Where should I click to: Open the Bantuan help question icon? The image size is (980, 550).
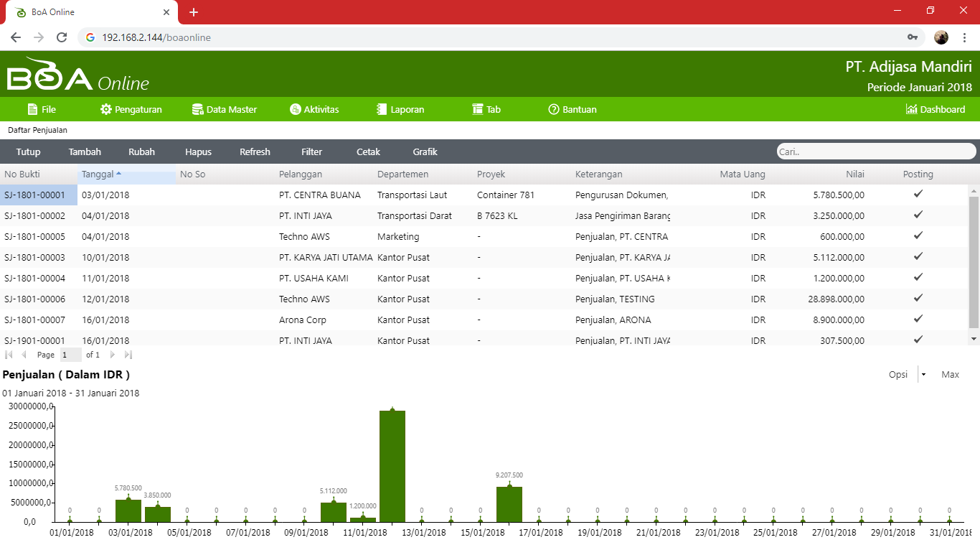pos(553,109)
